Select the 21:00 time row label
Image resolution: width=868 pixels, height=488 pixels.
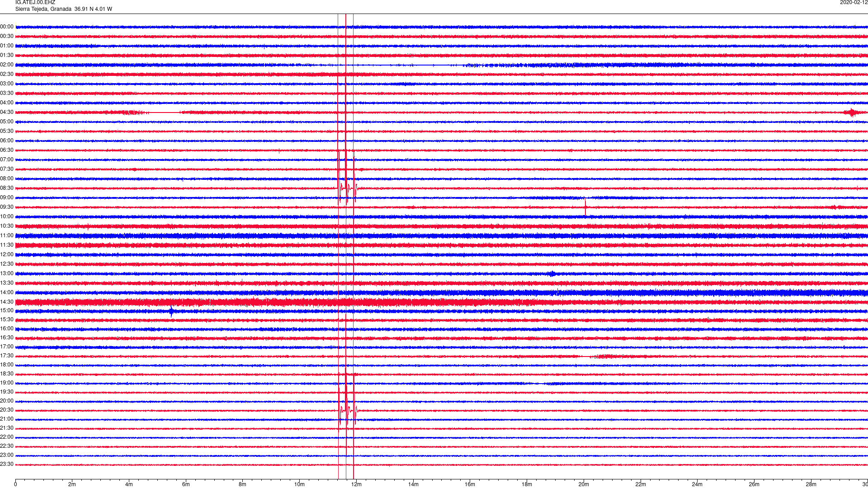point(7,419)
